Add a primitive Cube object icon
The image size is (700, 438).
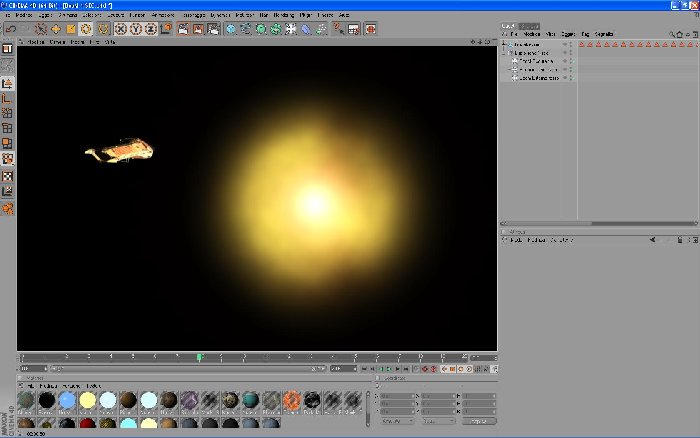(x=231, y=29)
